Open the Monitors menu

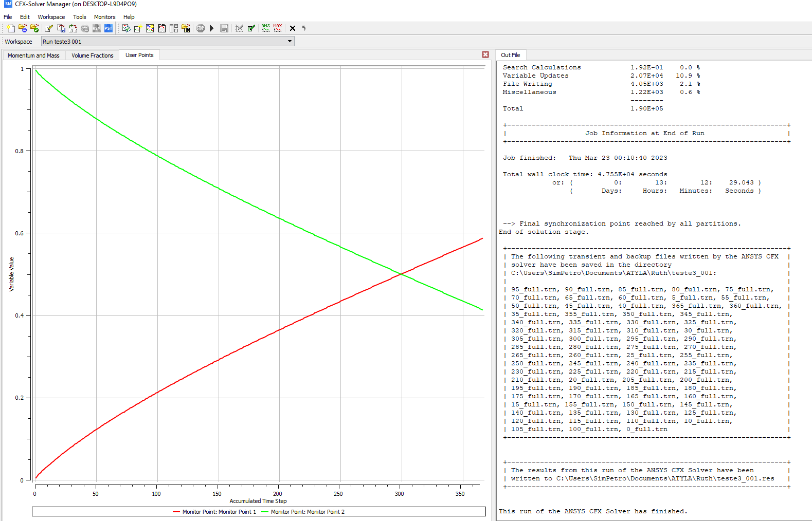105,17
